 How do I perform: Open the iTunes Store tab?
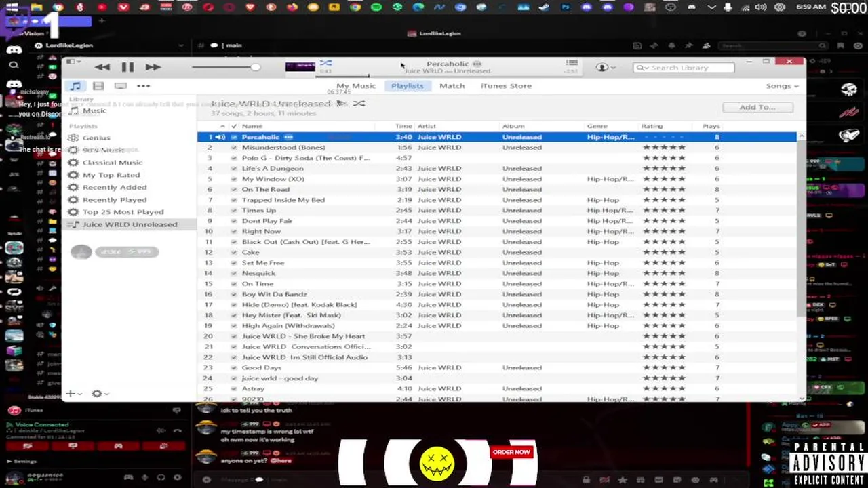[506, 86]
